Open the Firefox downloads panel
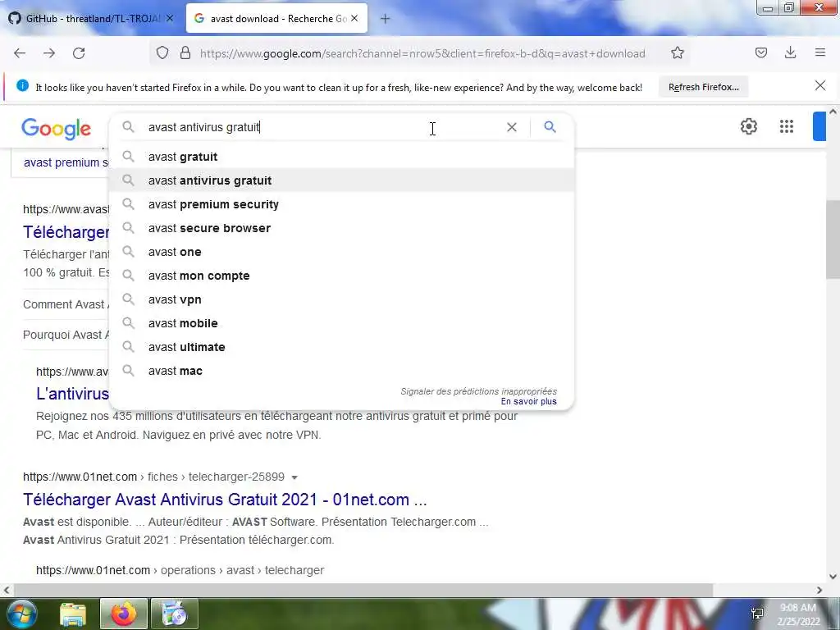Screen dimensions: 840x630 790,53
